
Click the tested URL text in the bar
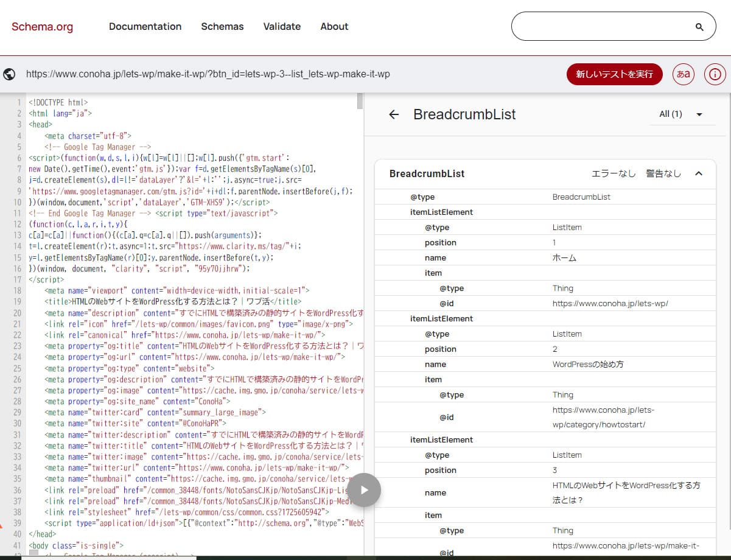tap(208, 74)
